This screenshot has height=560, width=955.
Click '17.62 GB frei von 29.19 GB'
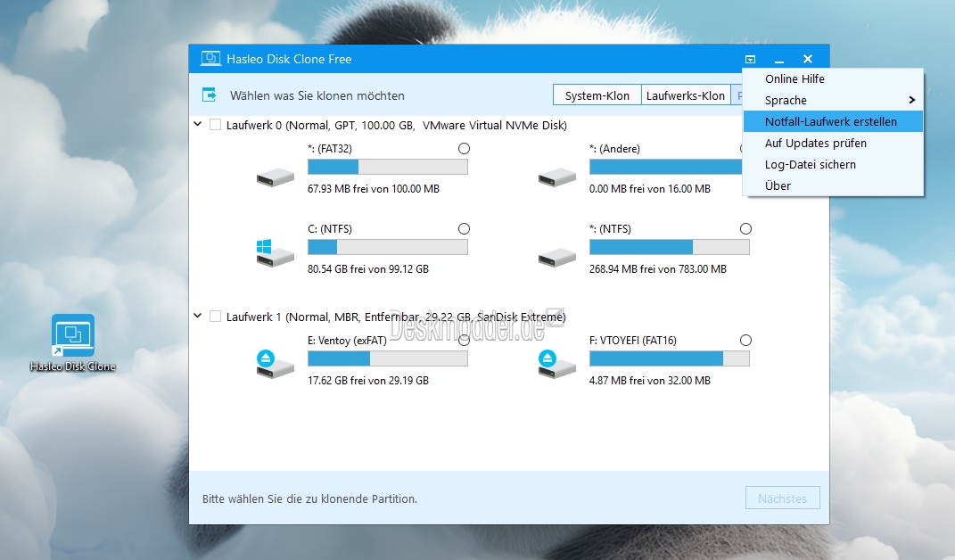coord(368,380)
